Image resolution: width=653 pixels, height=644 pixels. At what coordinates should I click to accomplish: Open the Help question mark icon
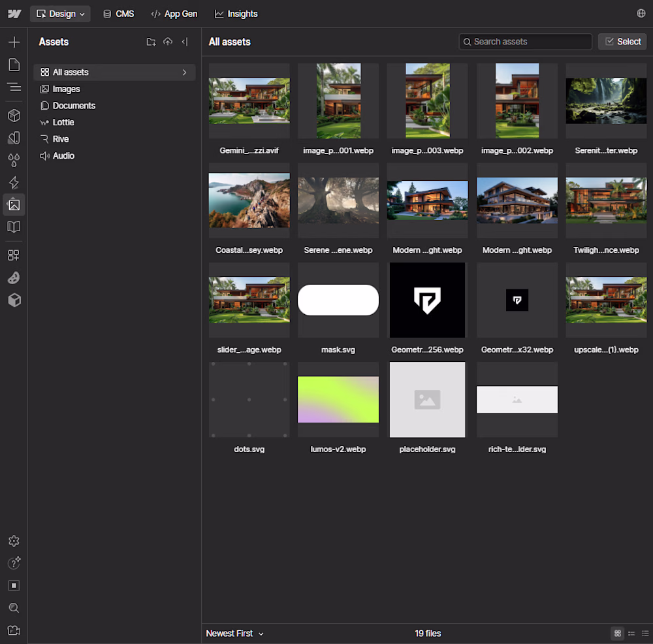click(14, 563)
